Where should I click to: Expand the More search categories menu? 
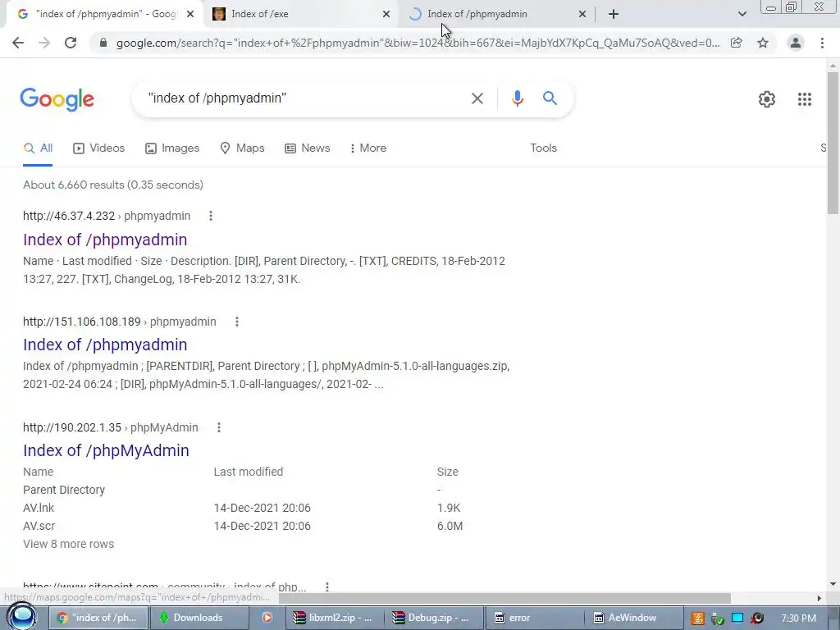pos(367,148)
